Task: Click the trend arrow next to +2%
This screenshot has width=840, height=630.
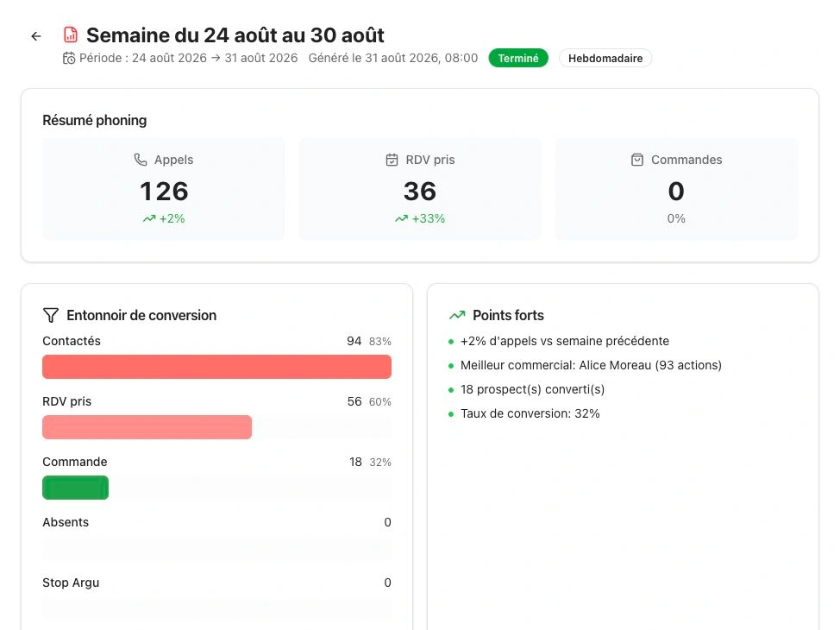Action: (x=149, y=218)
